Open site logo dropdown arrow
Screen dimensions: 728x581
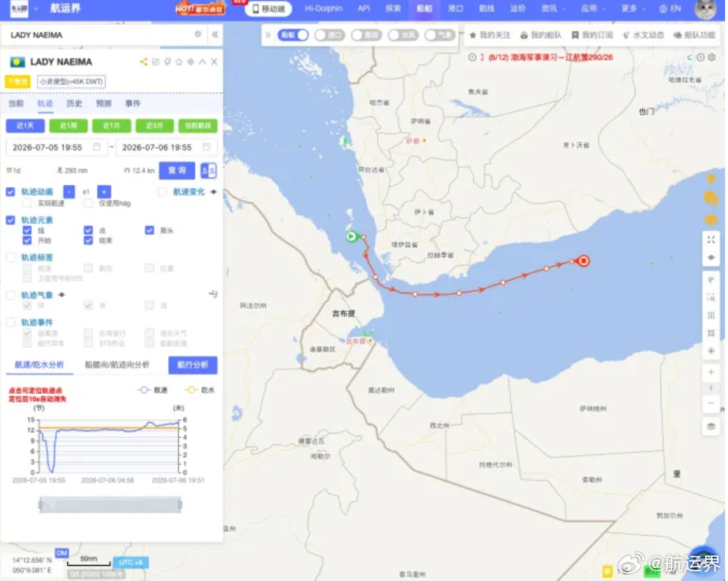36,8
